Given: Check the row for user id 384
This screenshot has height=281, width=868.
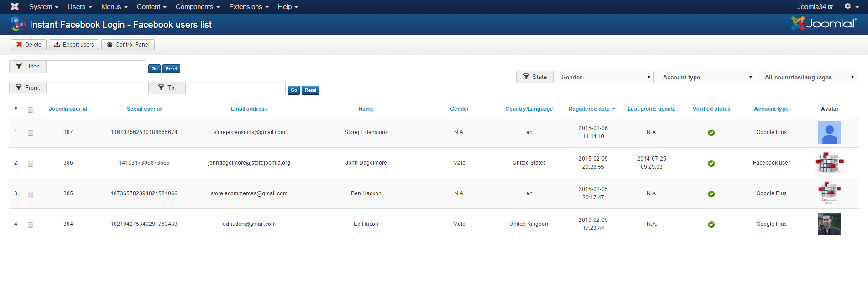Looking at the screenshot, I should click(x=31, y=225).
